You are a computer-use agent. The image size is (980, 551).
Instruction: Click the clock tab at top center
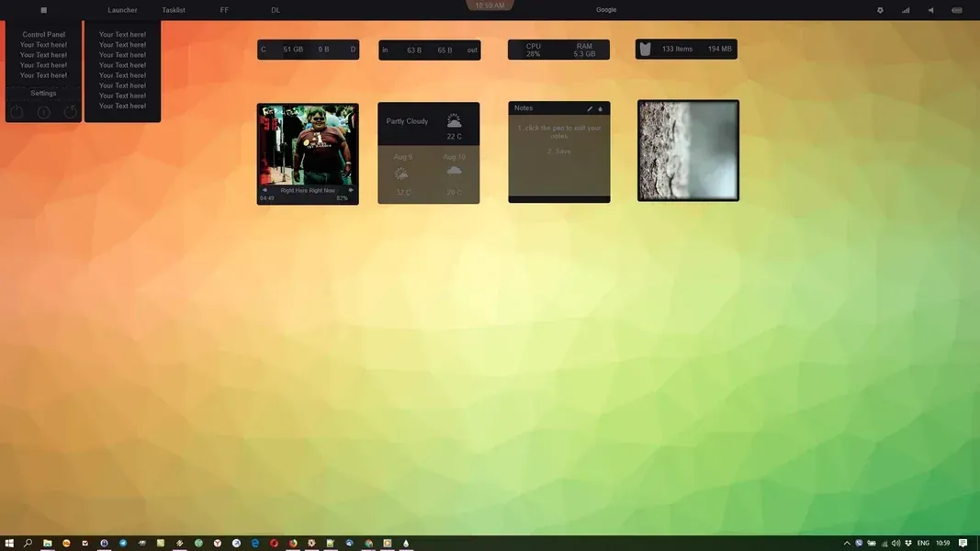(490, 5)
